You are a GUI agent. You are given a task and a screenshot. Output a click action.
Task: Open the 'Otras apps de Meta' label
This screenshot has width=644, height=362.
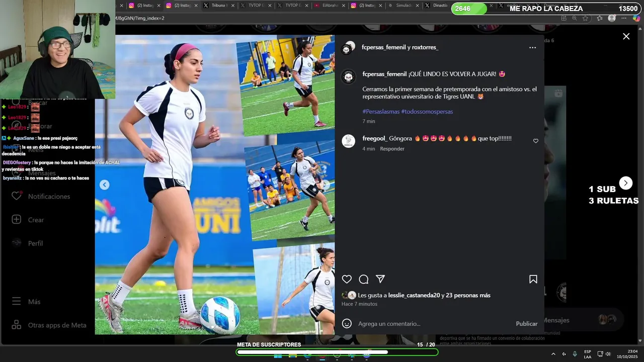click(57, 325)
